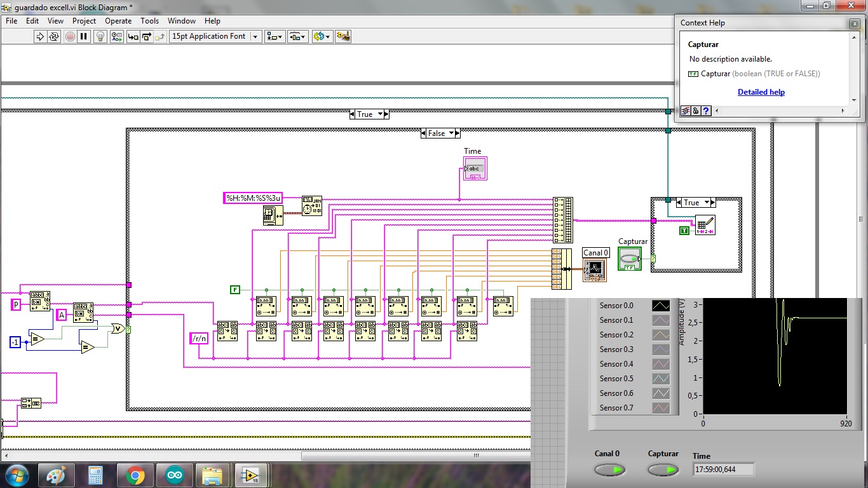The width and height of the screenshot is (868, 488).
Task: Click the A string constant
Action: point(62,315)
